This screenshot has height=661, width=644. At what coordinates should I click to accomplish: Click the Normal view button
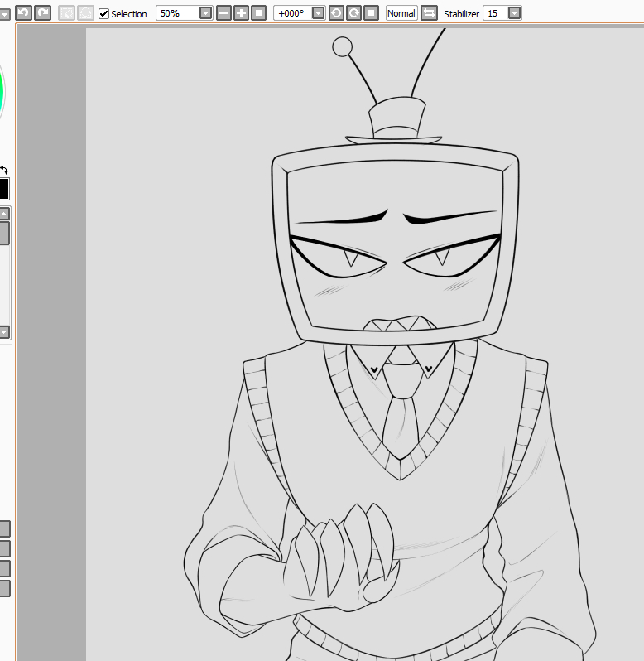click(401, 13)
